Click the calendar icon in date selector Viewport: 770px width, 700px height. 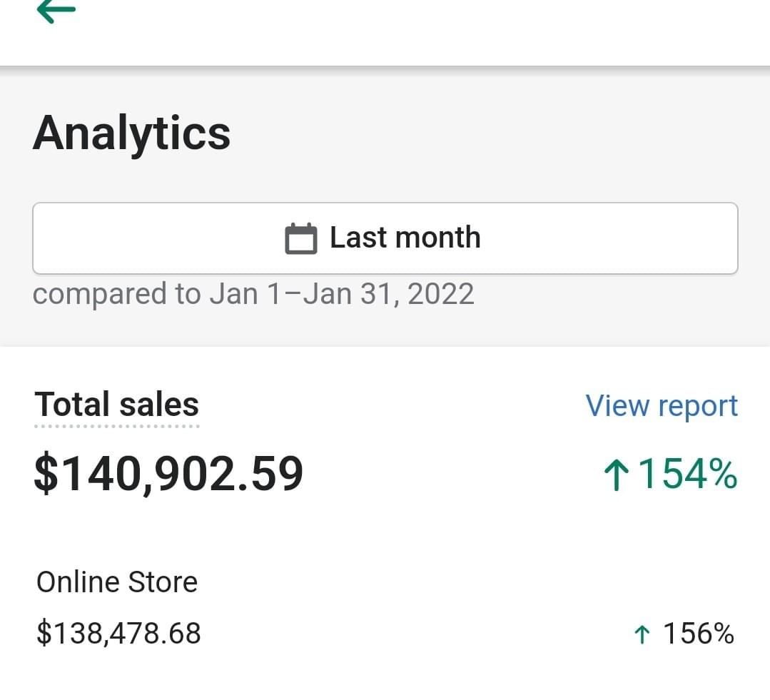(x=300, y=238)
